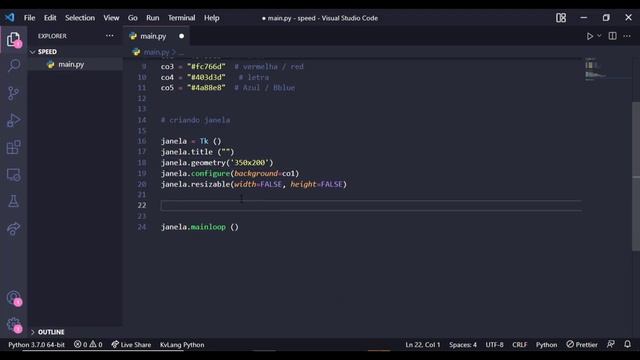The height and width of the screenshot is (360, 640).
Task: Open the Accounts menu
Action: 13,298
